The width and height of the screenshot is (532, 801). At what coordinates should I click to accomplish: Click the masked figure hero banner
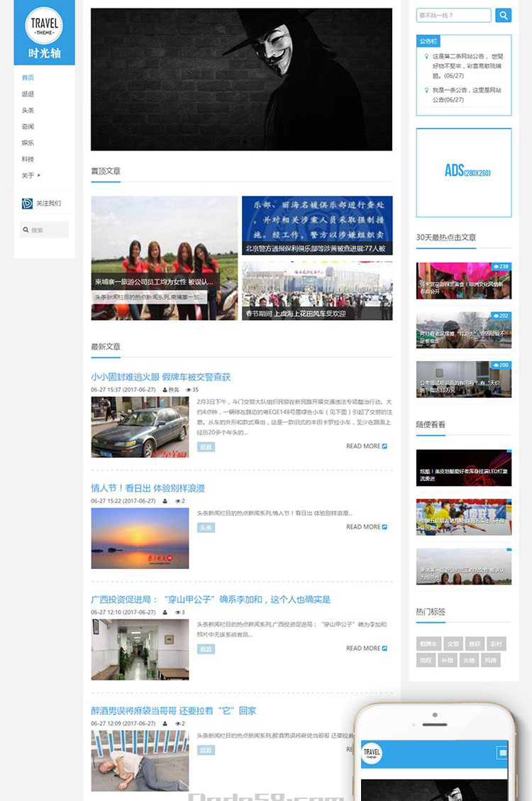point(241,79)
